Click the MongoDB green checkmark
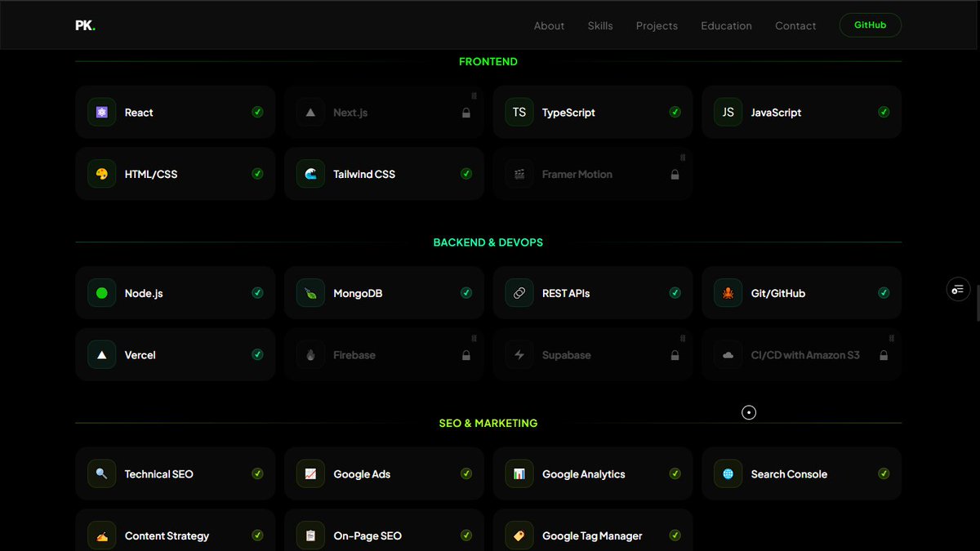Viewport: 980px width, 551px height. (466, 292)
